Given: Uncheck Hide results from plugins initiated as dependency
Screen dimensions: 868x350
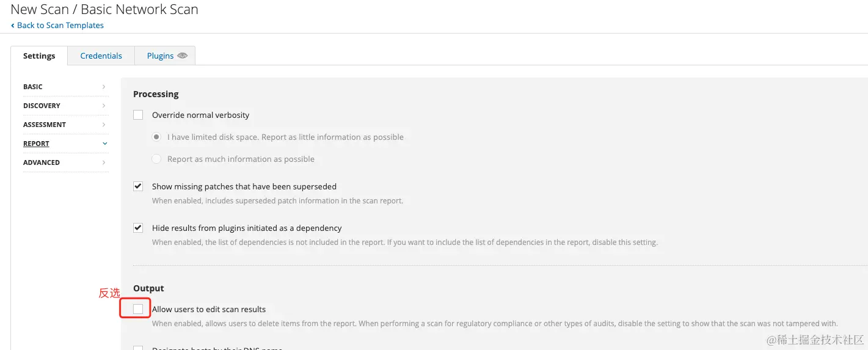Looking at the screenshot, I should (138, 228).
